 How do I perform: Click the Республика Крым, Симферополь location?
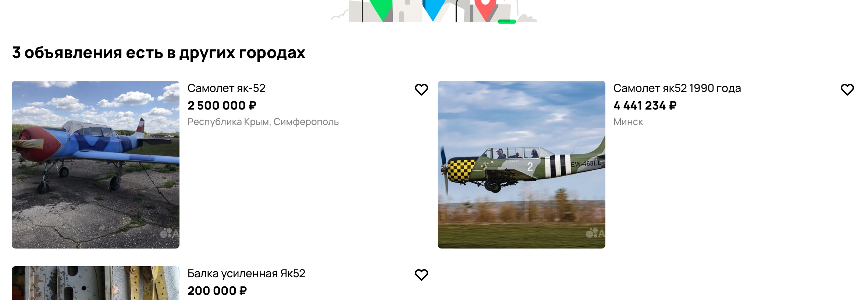263,122
